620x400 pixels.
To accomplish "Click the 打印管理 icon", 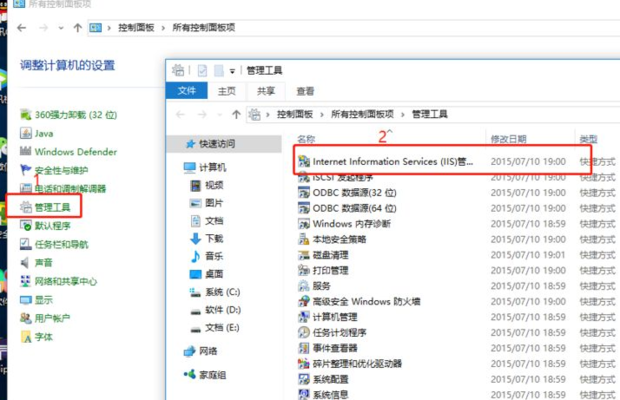I will 304,270.
